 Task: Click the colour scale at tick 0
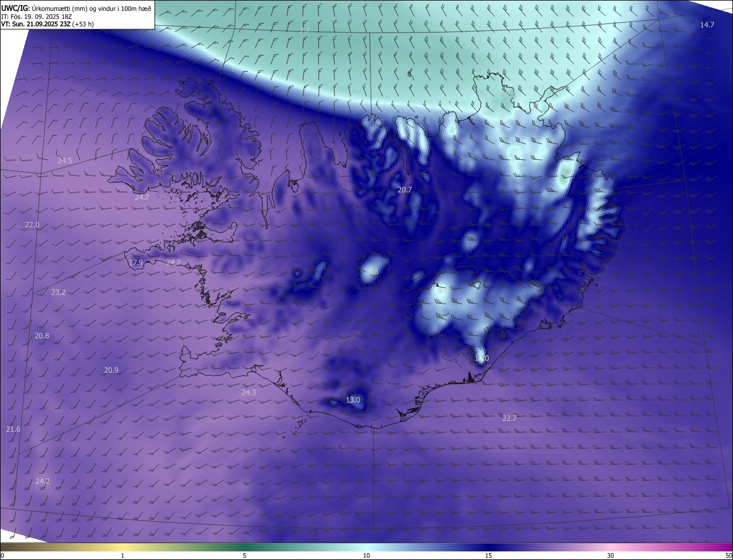click(2, 555)
